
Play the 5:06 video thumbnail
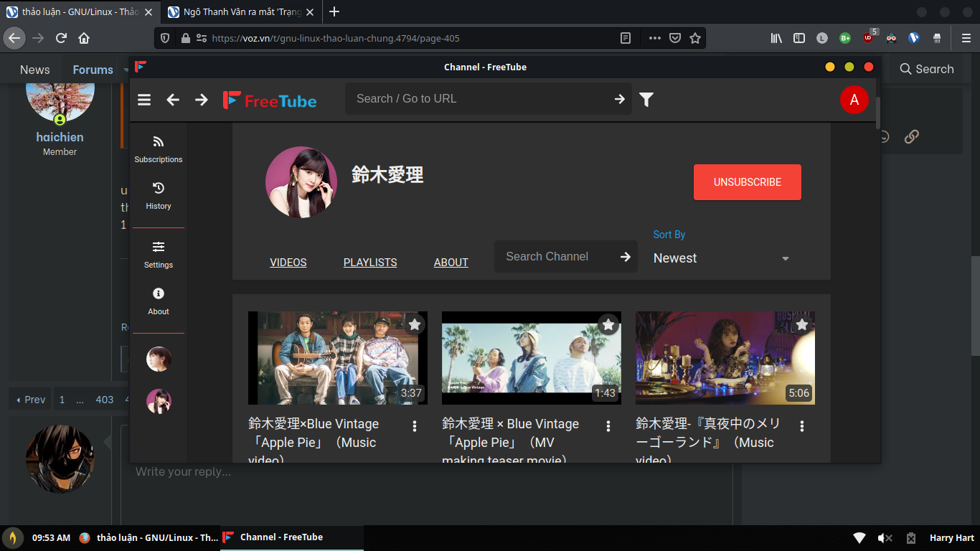point(725,358)
